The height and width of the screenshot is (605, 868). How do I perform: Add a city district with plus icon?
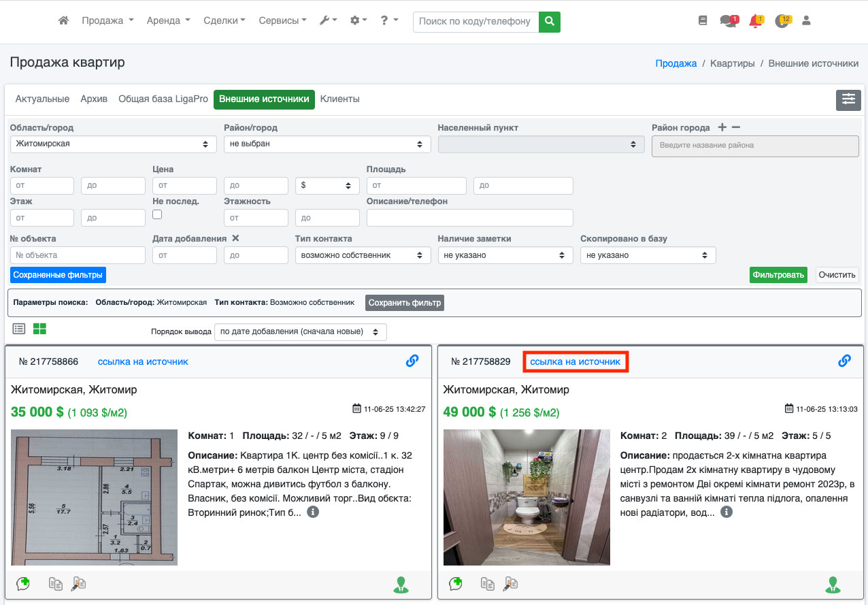coord(722,127)
